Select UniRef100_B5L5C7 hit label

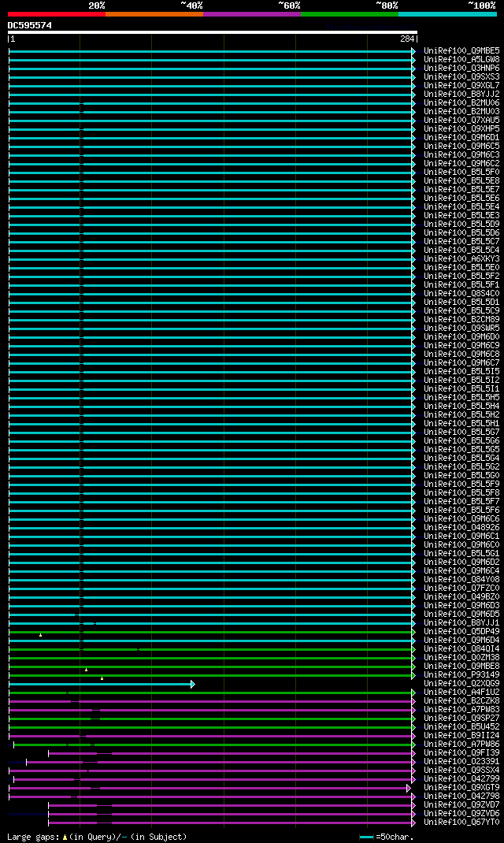[x=461, y=241]
